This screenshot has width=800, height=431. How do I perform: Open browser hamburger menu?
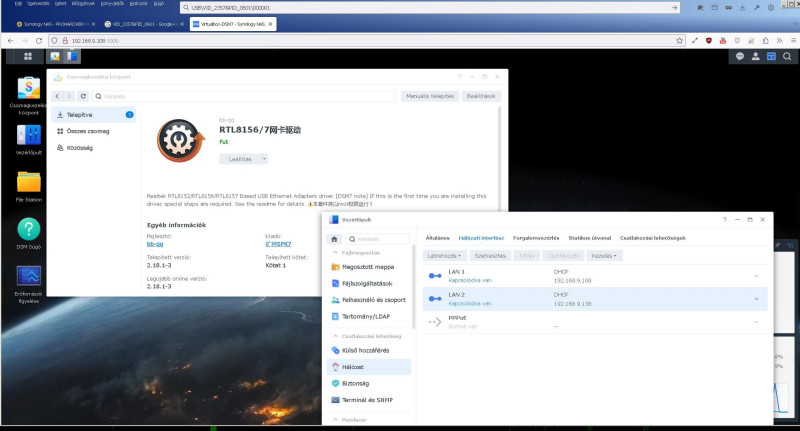click(793, 40)
